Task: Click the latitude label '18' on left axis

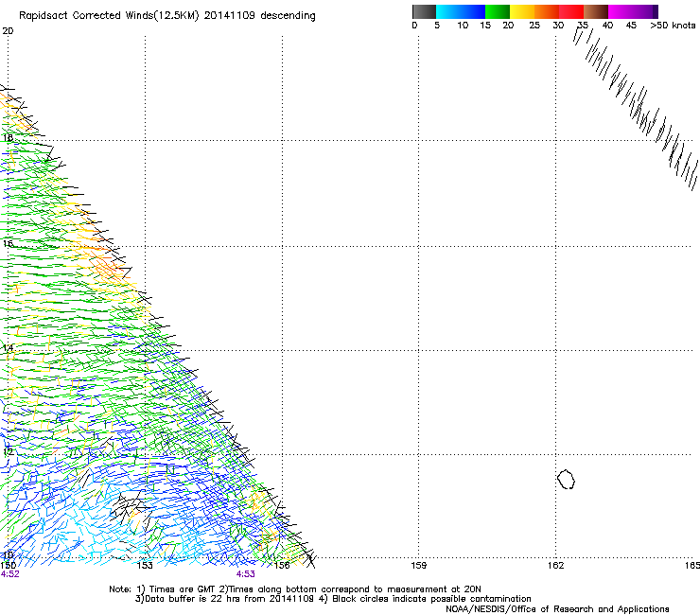Action: (8, 137)
